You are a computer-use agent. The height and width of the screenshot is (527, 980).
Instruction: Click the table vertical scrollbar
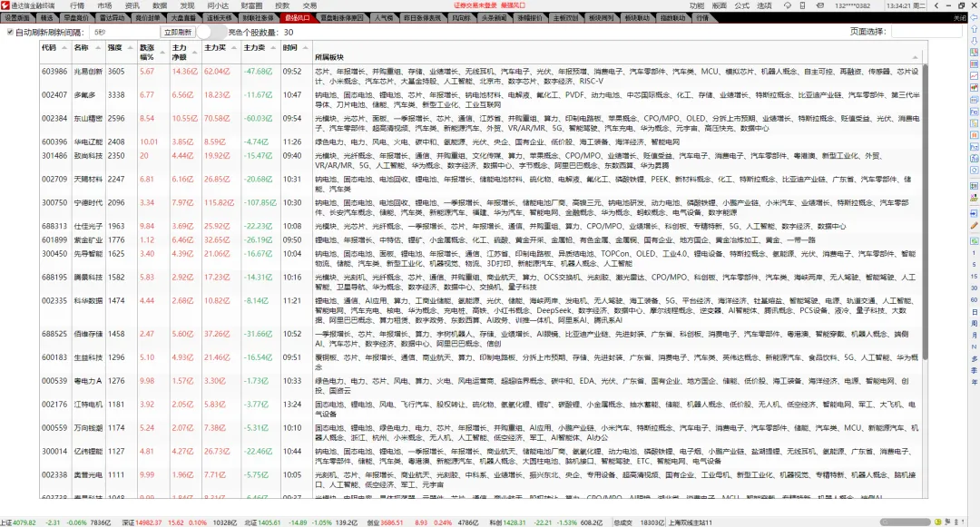(x=925, y=212)
